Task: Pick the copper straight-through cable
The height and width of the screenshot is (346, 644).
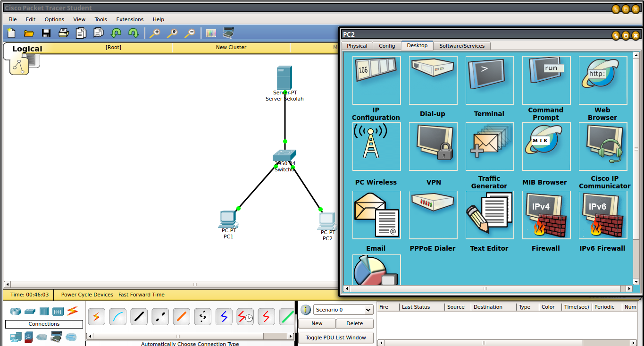Action: pos(139,317)
